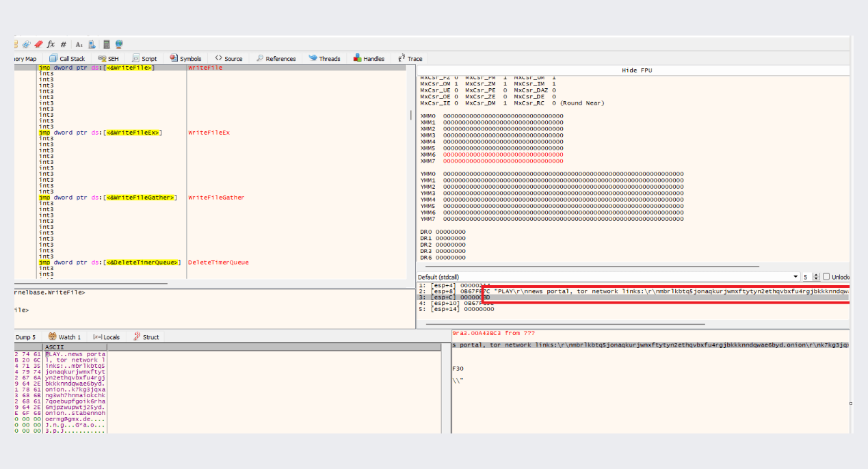Open the Struct tab

coord(146,337)
